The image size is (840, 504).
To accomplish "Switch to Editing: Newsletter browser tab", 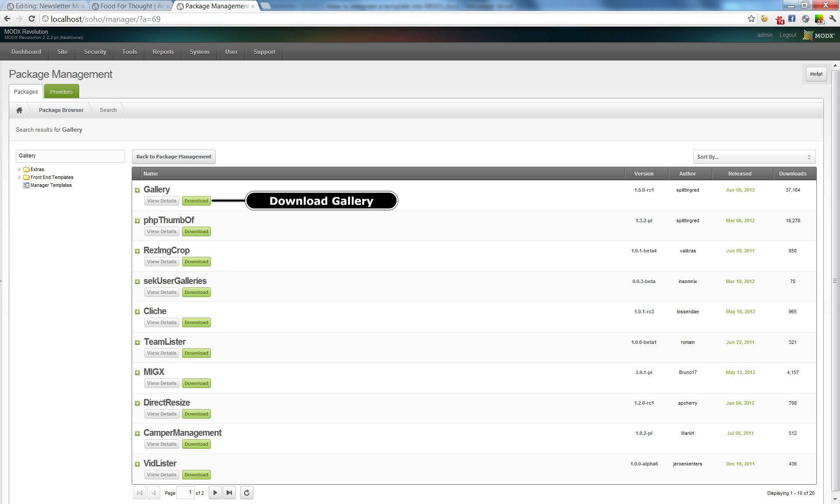I will click(x=45, y=6).
